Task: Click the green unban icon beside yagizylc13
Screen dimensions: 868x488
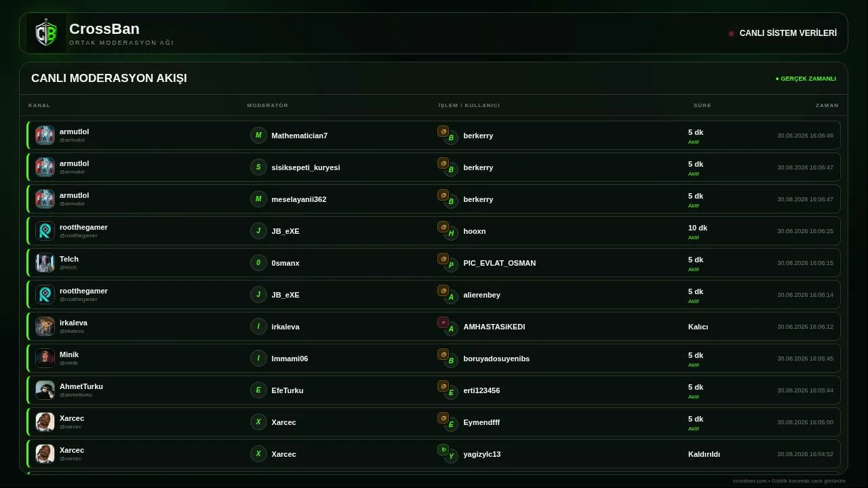Action: pos(443,450)
